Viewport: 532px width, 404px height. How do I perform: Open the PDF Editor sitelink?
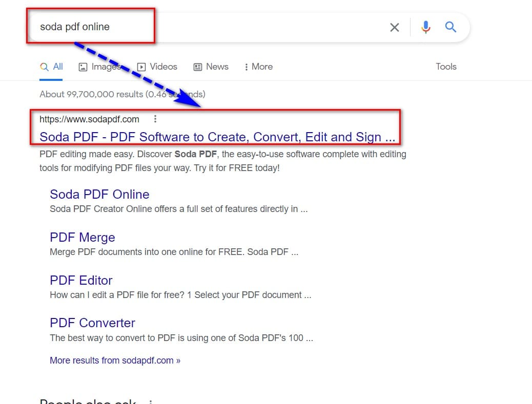click(81, 280)
